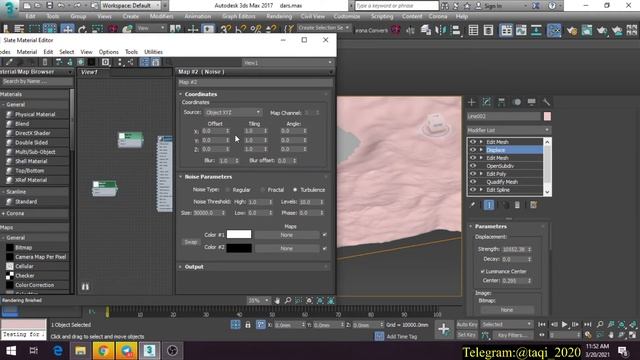This screenshot has height=360, width=640.
Task: Click the Search by Name field
Action: coord(36,82)
